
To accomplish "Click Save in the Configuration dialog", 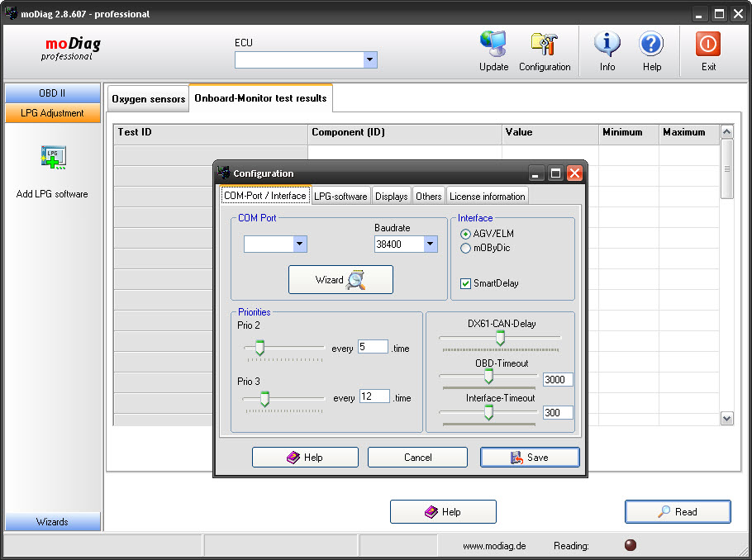I will [x=530, y=458].
